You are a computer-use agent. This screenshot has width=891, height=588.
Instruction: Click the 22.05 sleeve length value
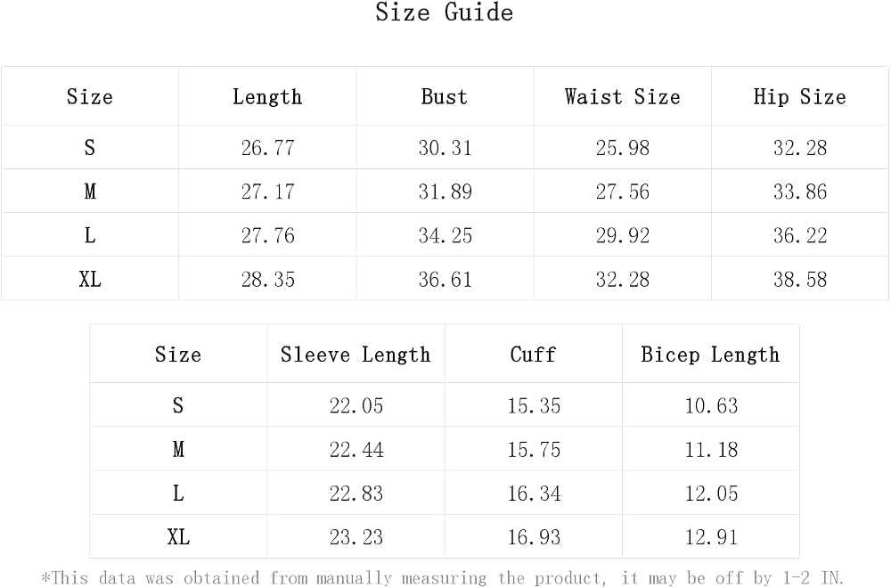pyautogui.click(x=356, y=405)
